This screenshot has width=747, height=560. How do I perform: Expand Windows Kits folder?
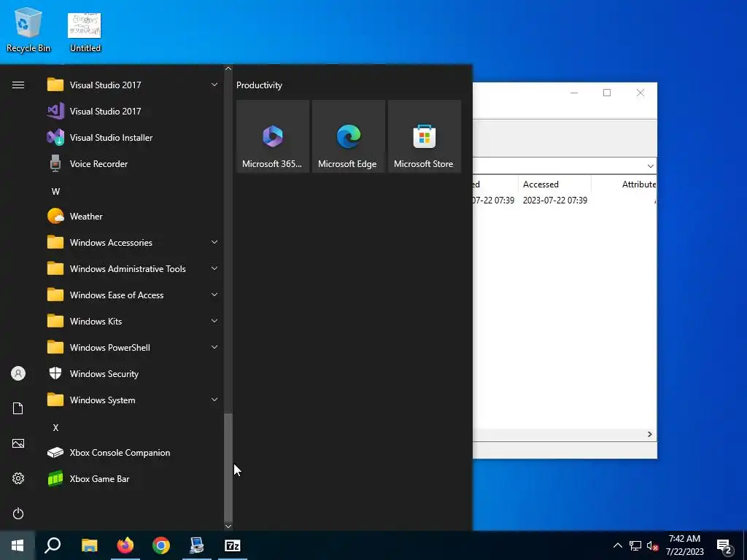[133, 321]
